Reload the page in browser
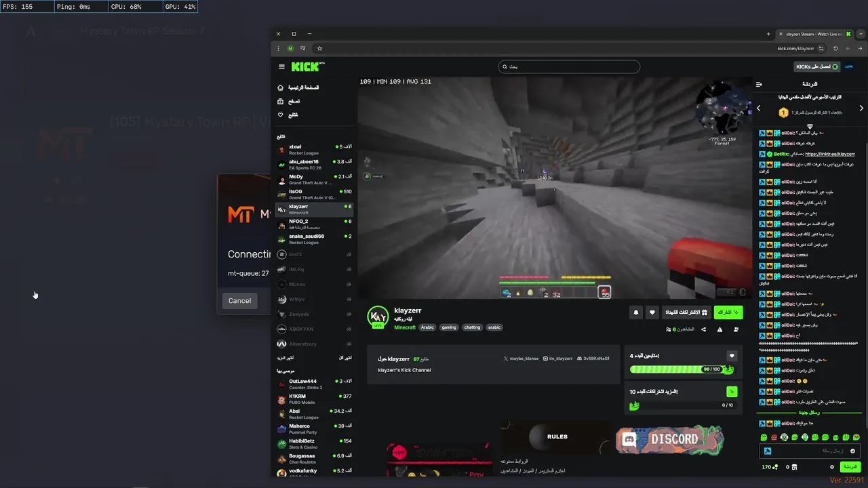868x488 pixels. click(x=835, y=48)
